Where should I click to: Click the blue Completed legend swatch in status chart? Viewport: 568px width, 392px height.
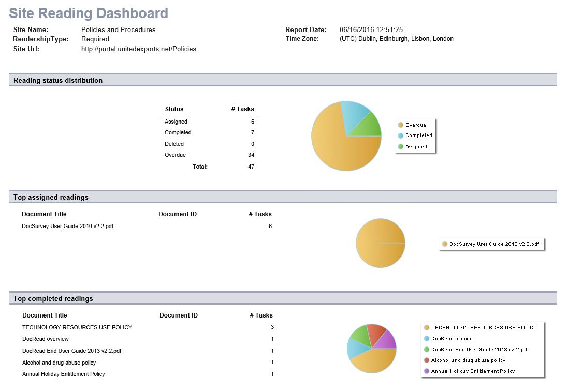[400, 135]
